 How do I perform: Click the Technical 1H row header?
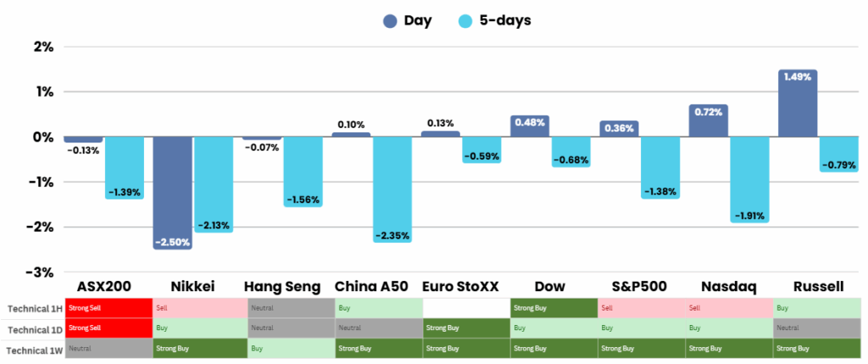(32, 307)
